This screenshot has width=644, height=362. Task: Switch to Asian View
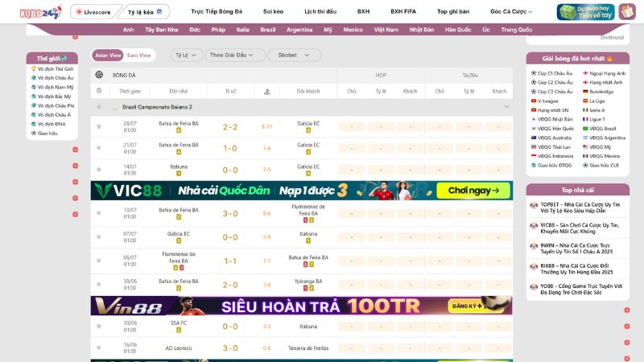pos(108,55)
